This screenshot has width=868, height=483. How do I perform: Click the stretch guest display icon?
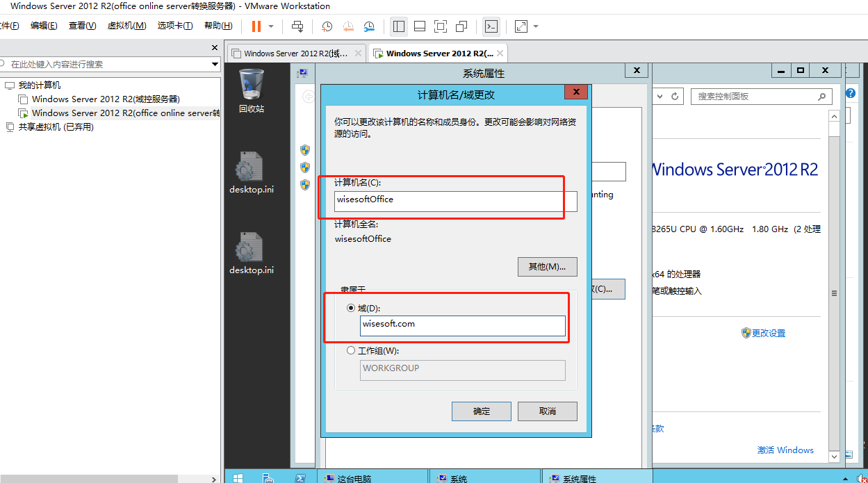click(x=521, y=26)
